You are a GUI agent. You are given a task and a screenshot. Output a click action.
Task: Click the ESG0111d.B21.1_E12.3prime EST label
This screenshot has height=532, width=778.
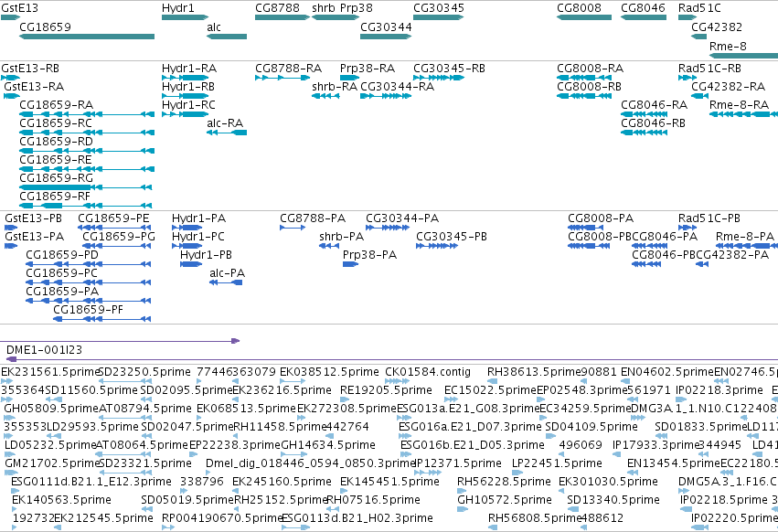[91, 482]
